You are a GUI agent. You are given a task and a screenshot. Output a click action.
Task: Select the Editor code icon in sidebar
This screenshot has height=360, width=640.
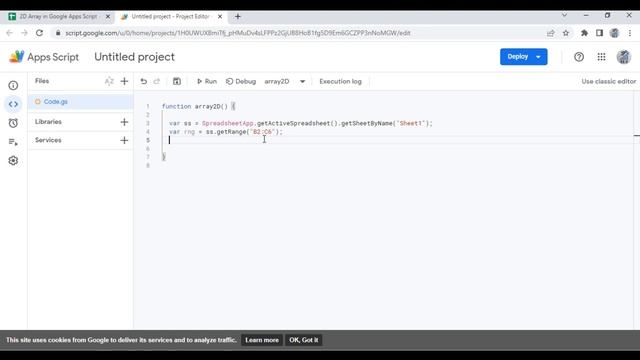point(13,104)
